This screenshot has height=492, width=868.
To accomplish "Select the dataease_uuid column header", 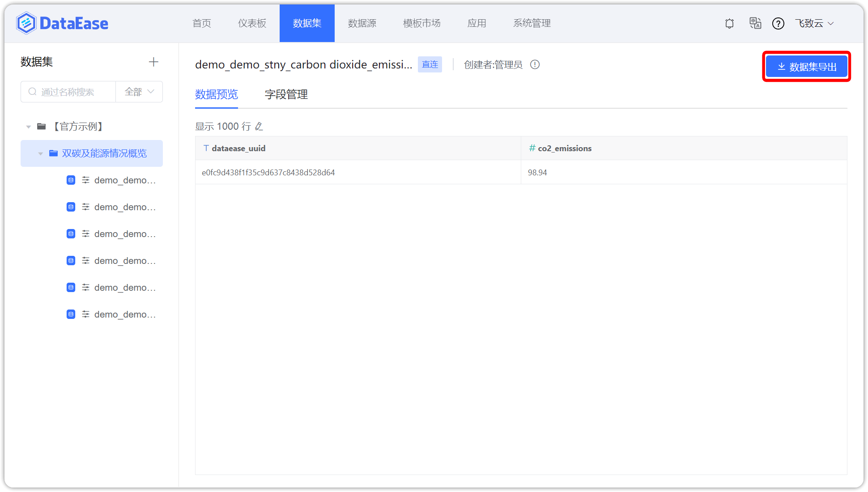I will (x=239, y=148).
